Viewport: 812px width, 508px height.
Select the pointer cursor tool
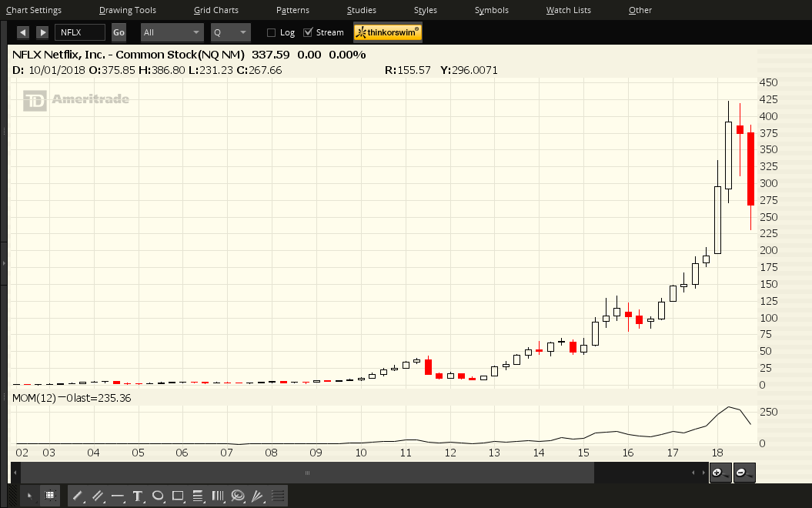[x=29, y=496]
